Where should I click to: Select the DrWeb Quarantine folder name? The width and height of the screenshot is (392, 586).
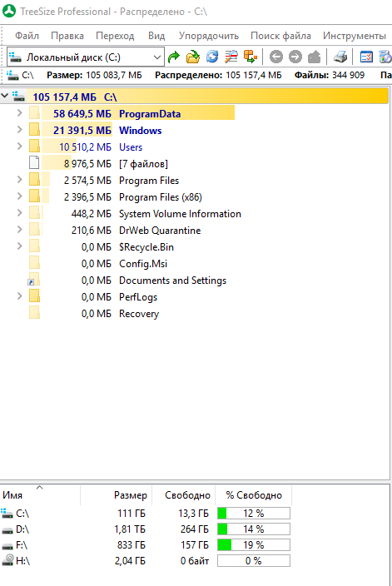click(160, 231)
